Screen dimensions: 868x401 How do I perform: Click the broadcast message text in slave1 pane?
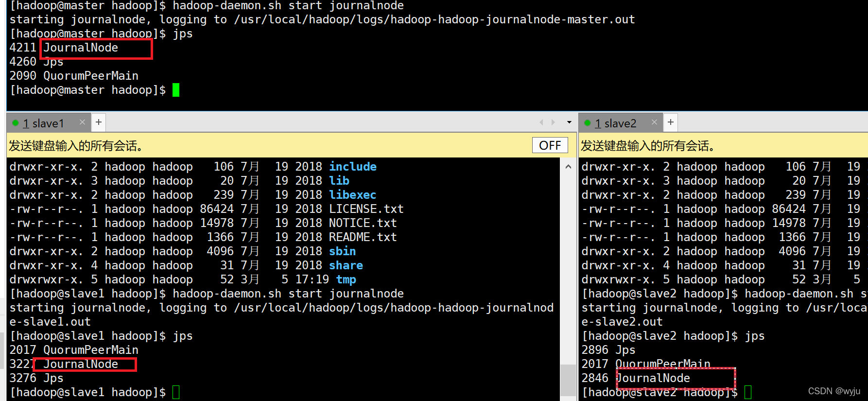pyautogui.click(x=76, y=146)
